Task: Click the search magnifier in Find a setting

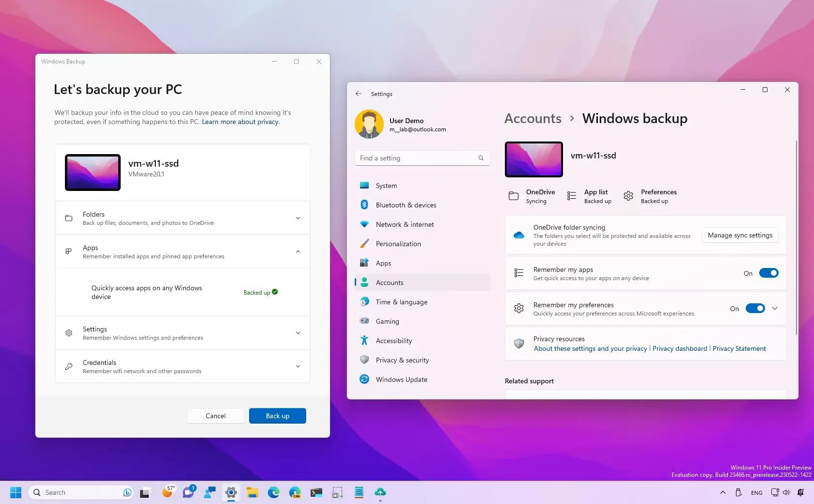Action: point(481,158)
